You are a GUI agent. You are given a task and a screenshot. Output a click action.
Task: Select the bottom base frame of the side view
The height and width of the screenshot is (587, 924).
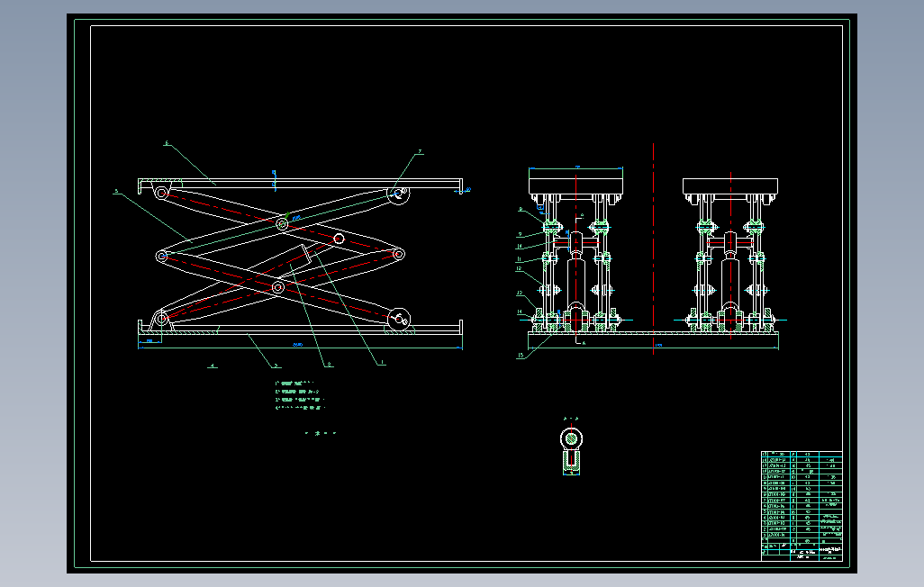(300, 328)
